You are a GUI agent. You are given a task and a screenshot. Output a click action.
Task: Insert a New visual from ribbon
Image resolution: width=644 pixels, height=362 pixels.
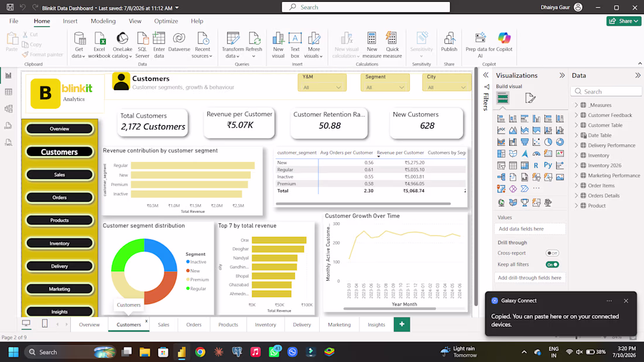click(278, 45)
